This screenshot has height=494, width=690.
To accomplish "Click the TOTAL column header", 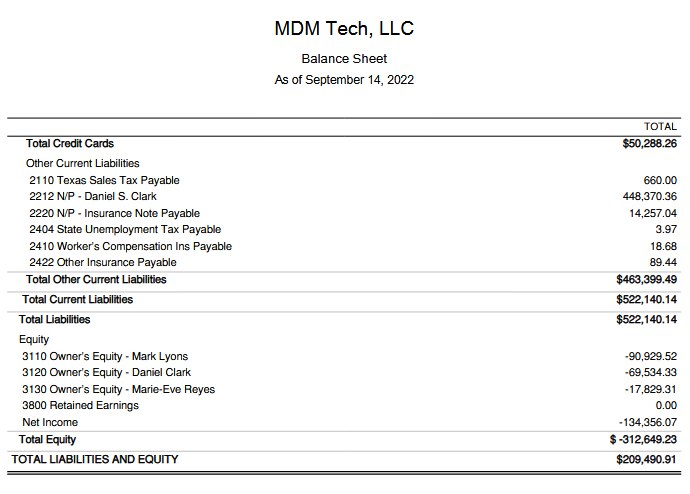I will 660,127.
